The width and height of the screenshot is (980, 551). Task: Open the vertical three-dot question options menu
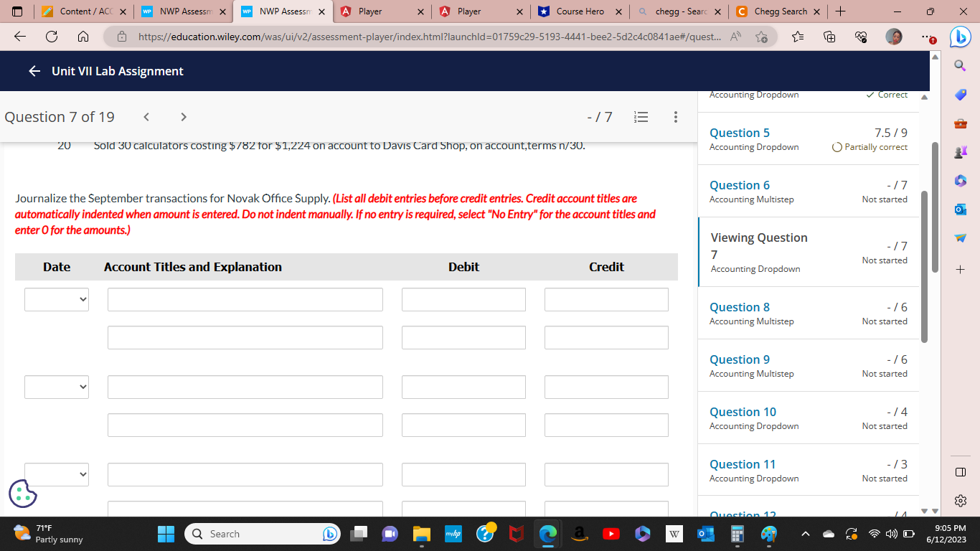pyautogui.click(x=675, y=117)
